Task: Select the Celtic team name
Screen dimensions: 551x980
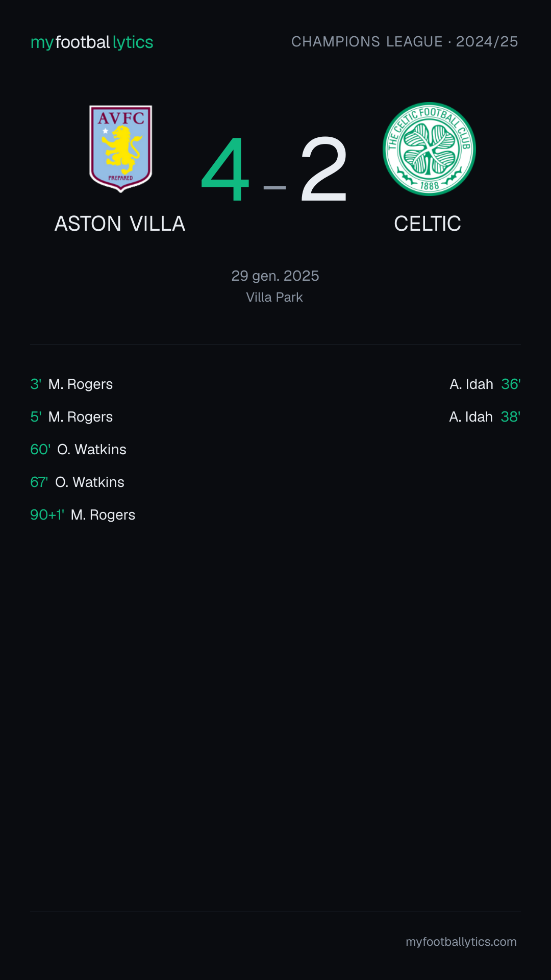Action: [x=428, y=224]
